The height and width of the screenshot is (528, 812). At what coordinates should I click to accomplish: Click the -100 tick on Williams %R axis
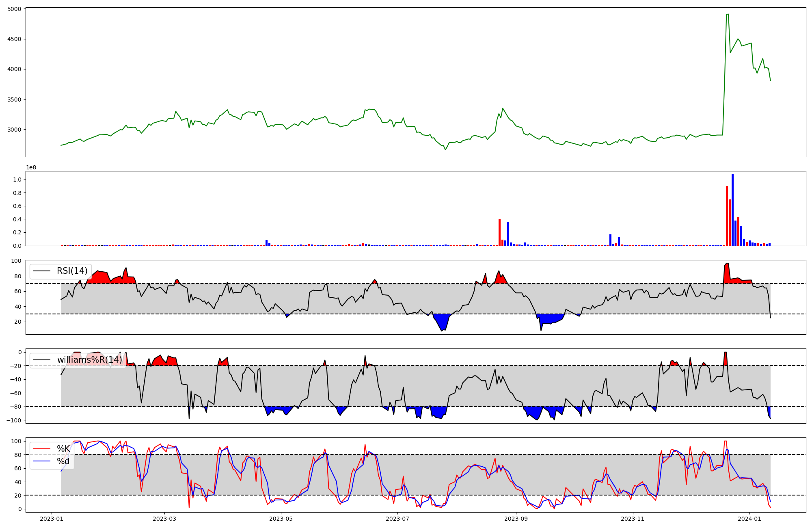[14, 420]
